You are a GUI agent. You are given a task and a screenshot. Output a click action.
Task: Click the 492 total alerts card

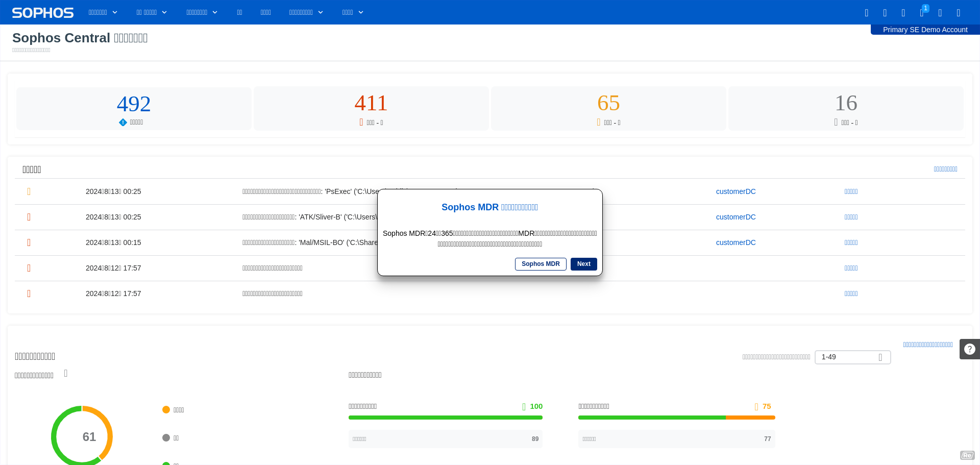pyautogui.click(x=134, y=109)
